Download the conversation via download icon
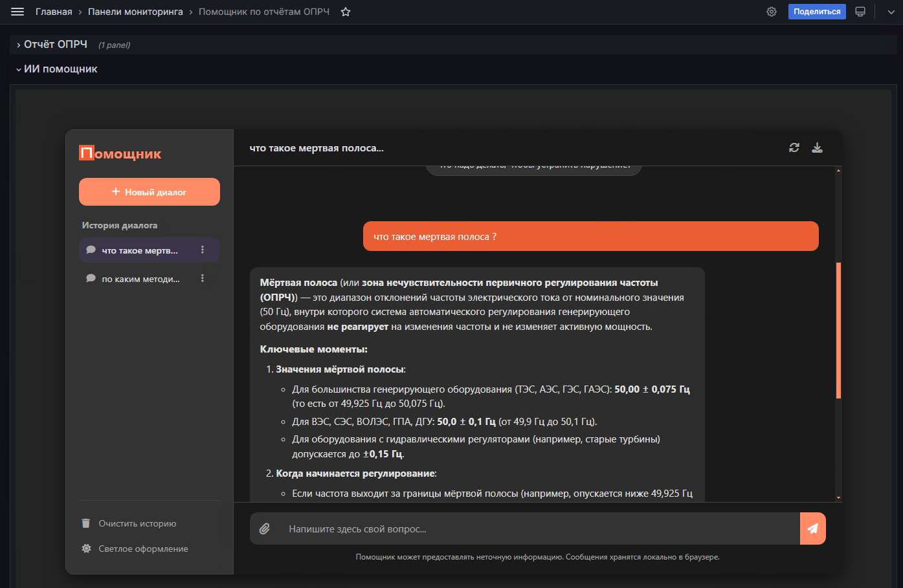This screenshot has height=588, width=903. point(818,147)
